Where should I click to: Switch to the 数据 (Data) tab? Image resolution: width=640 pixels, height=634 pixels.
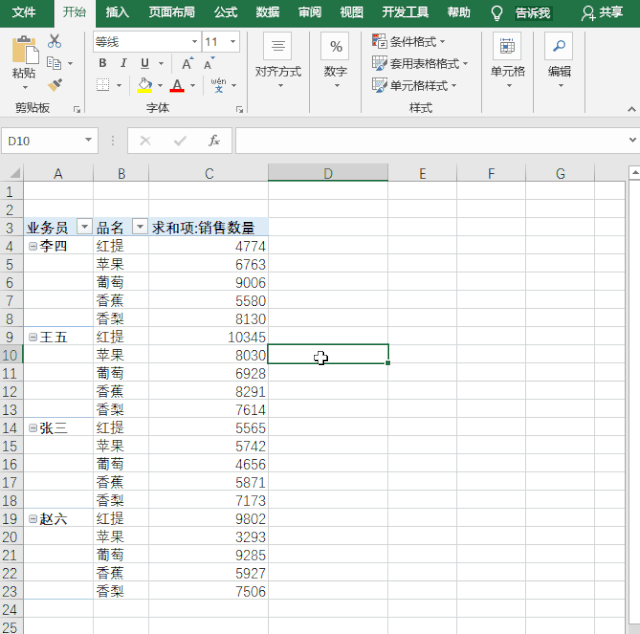point(268,13)
